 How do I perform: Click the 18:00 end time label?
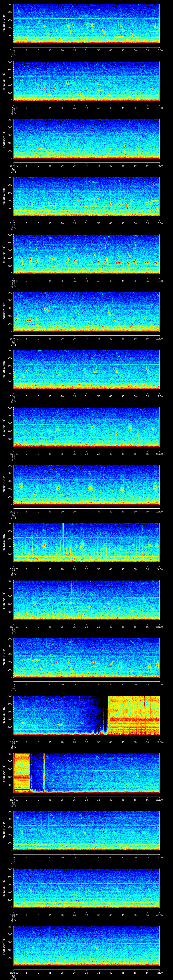[160, 223]
